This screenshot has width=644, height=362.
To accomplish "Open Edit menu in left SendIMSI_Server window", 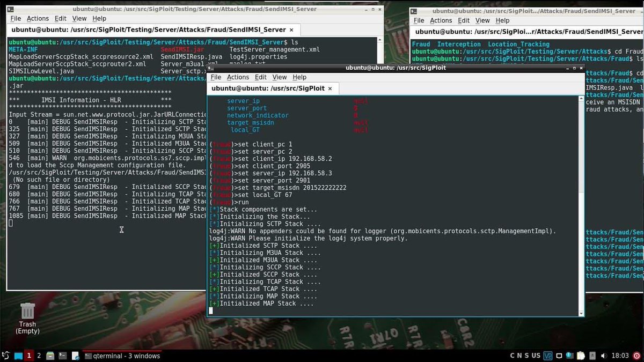I will pos(61,19).
